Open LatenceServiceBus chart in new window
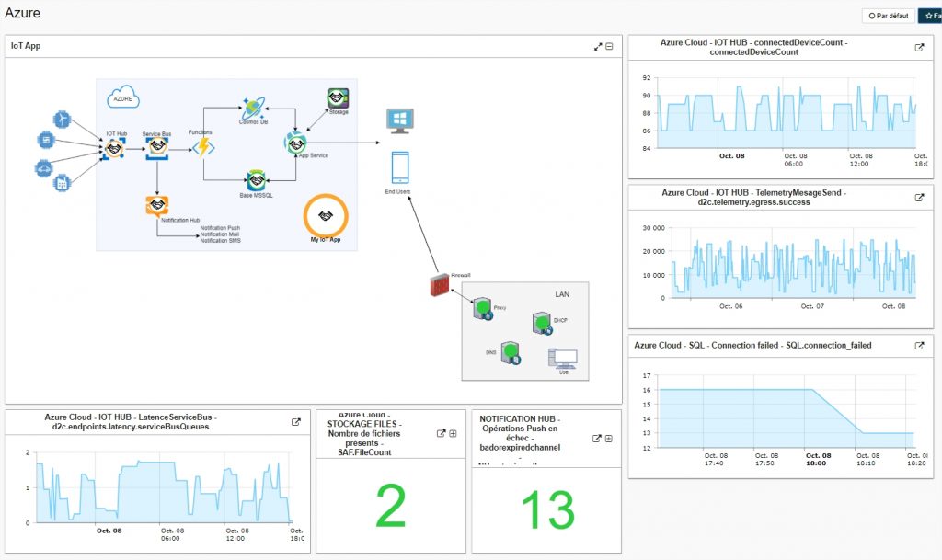Screen dimensions: 942x560 [296, 422]
